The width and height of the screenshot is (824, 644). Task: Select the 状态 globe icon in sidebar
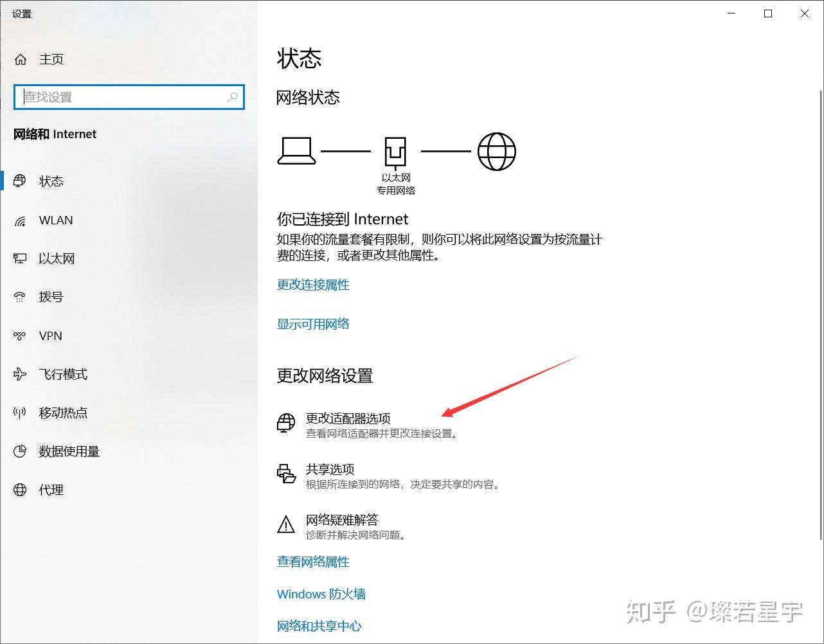20,181
